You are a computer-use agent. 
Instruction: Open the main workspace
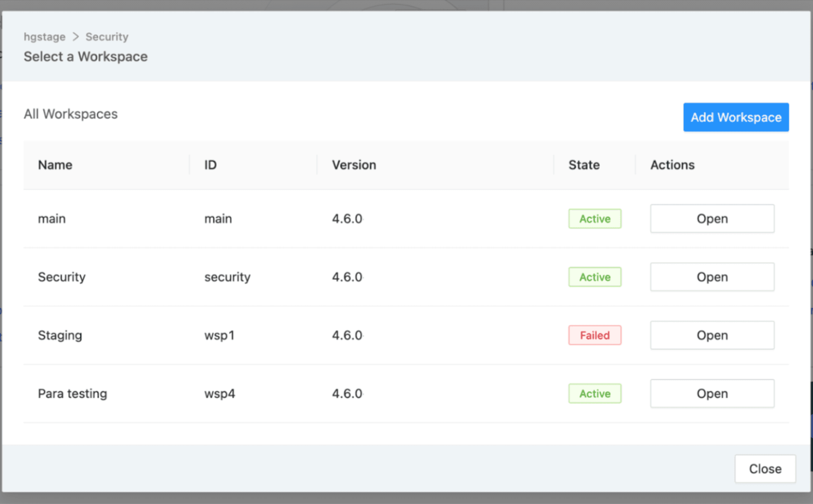(712, 218)
